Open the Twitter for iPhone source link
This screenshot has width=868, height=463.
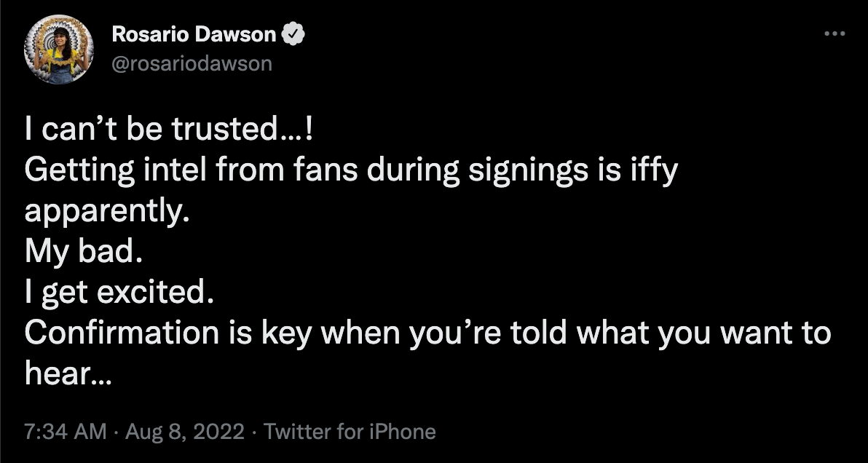[x=350, y=432]
